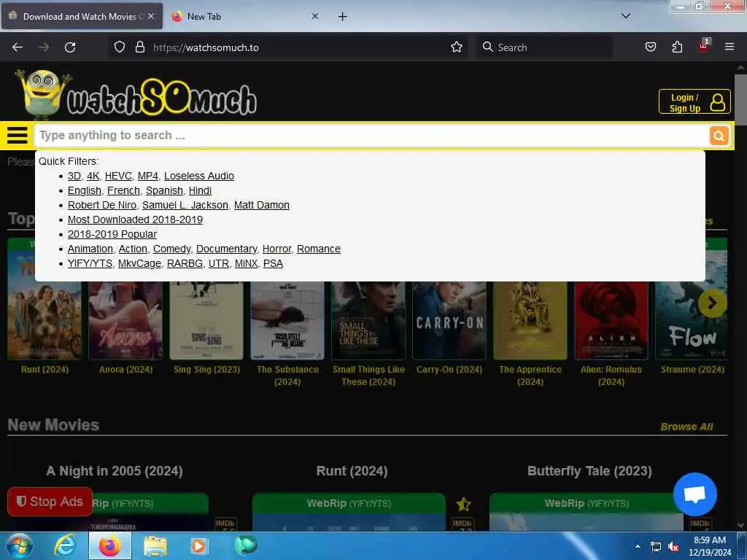Open the Extensions puzzle icon
The width and height of the screenshot is (747, 560).
point(677,47)
